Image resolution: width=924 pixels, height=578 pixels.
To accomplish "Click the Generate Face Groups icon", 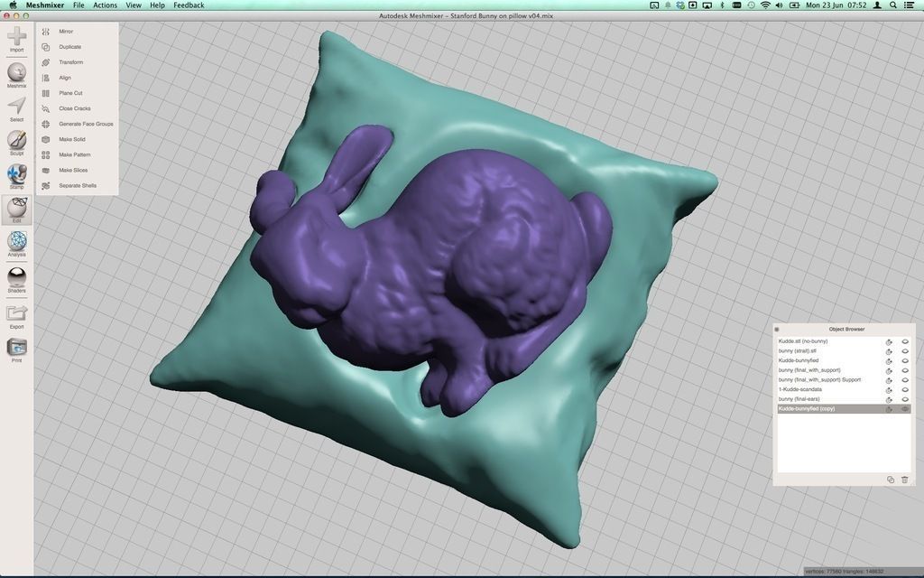I will point(45,124).
